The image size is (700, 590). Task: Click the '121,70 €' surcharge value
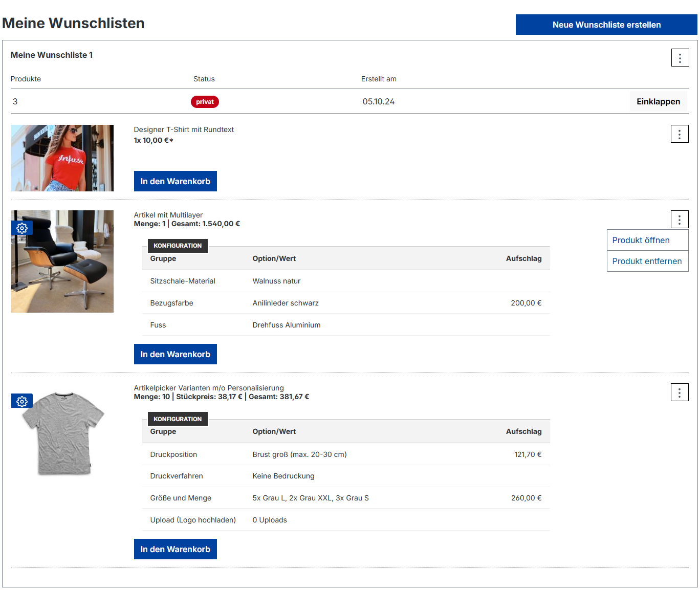[528, 454]
